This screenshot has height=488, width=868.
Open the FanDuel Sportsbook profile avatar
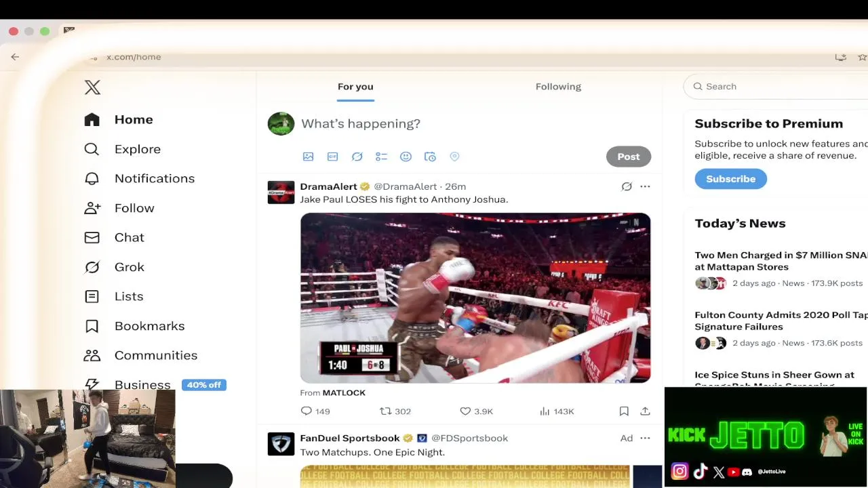(281, 444)
